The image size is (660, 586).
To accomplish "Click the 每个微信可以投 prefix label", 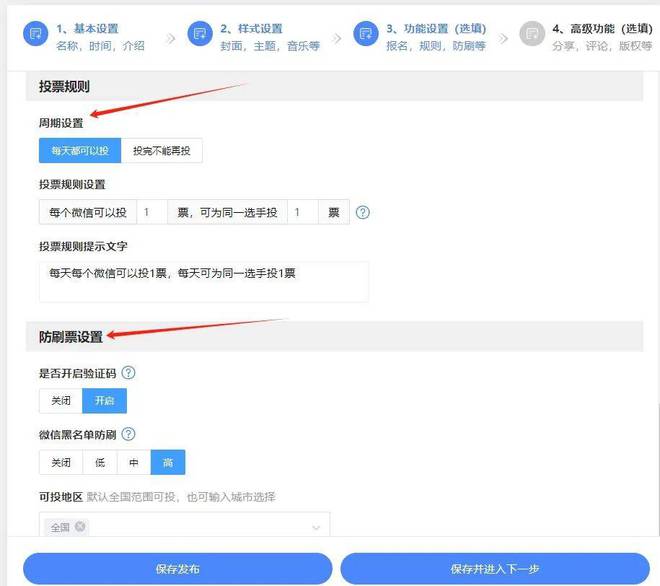I will click(x=88, y=212).
